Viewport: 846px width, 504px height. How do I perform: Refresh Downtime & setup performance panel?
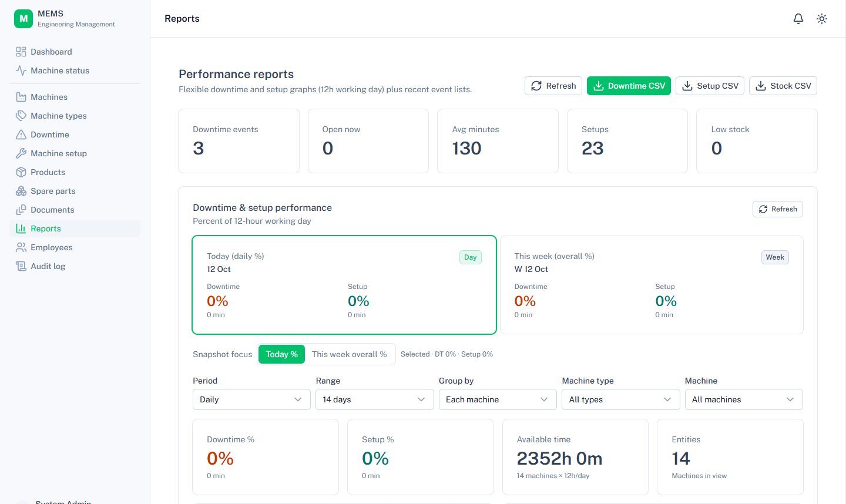[778, 209]
